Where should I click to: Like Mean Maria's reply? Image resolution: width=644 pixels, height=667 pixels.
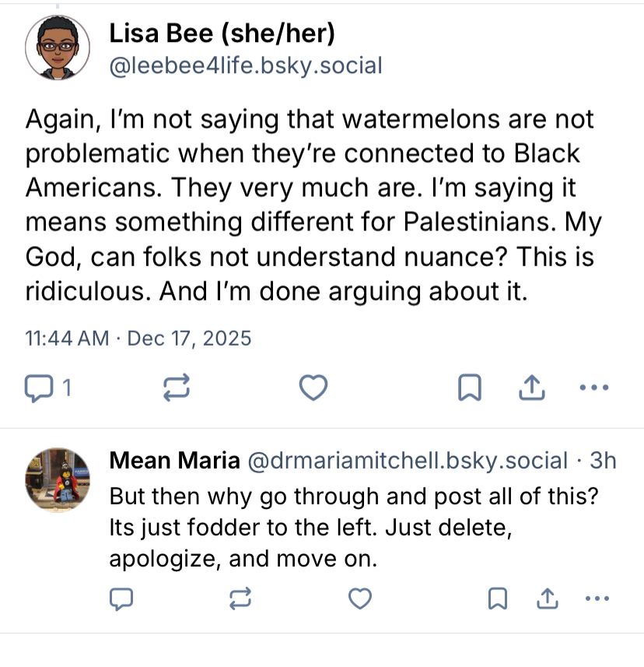coord(359,599)
